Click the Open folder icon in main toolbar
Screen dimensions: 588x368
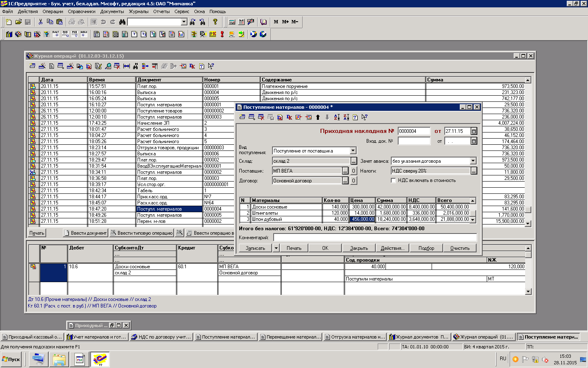(x=18, y=22)
